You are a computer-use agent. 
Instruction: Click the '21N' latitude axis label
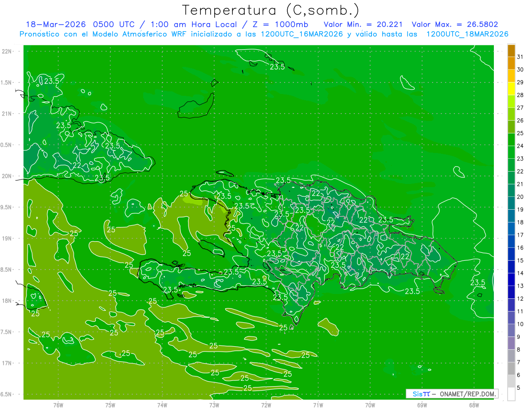click(7, 114)
